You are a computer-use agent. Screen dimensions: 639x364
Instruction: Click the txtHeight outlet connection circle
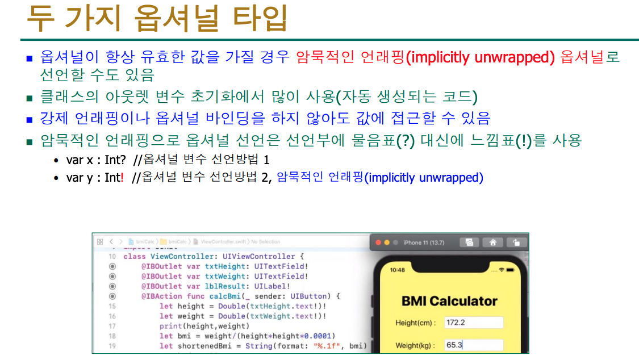[x=112, y=266]
